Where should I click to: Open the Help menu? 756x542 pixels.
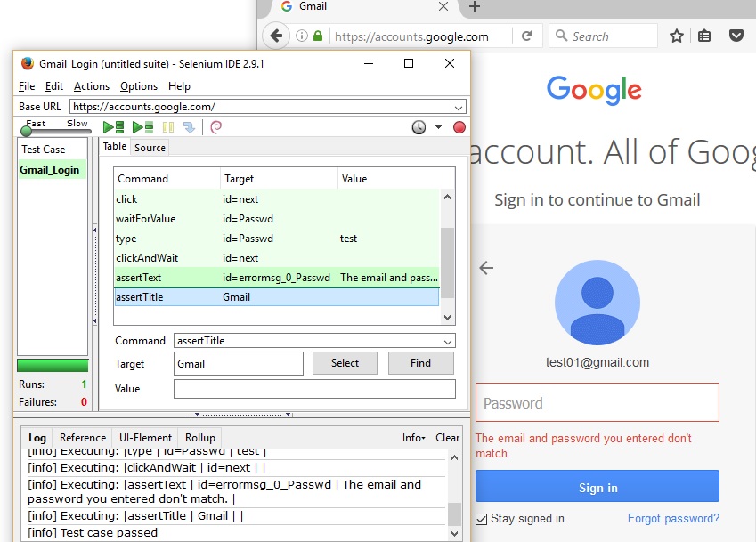[179, 86]
